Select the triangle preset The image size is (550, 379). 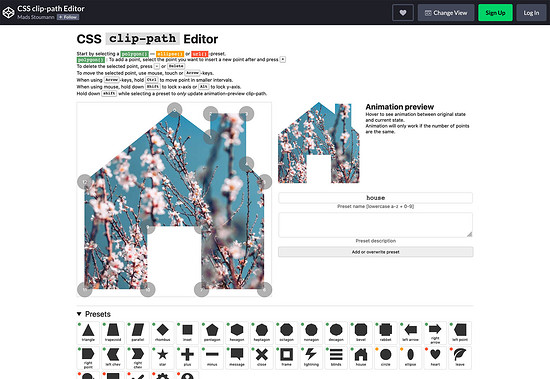pyautogui.click(x=88, y=333)
